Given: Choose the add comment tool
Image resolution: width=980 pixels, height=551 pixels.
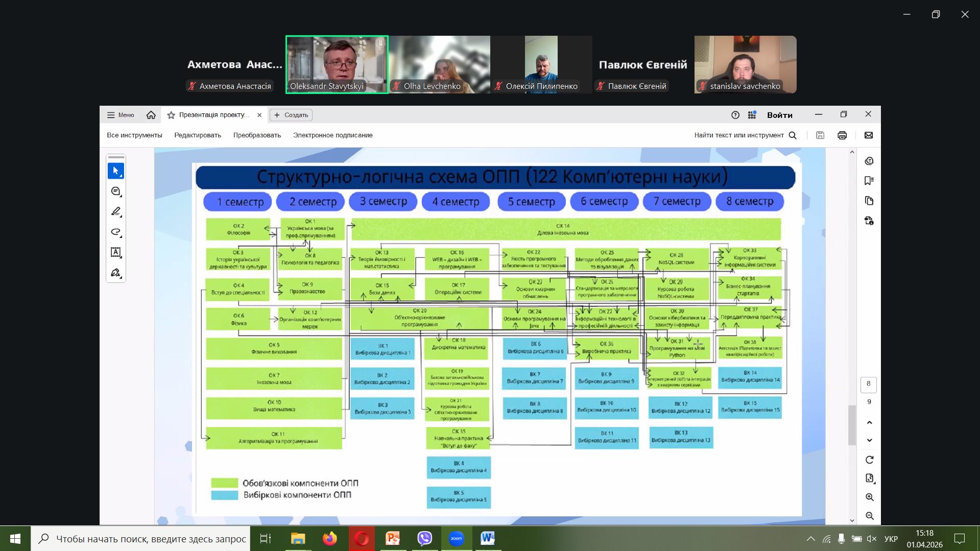Looking at the screenshot, I should point(115,191).
